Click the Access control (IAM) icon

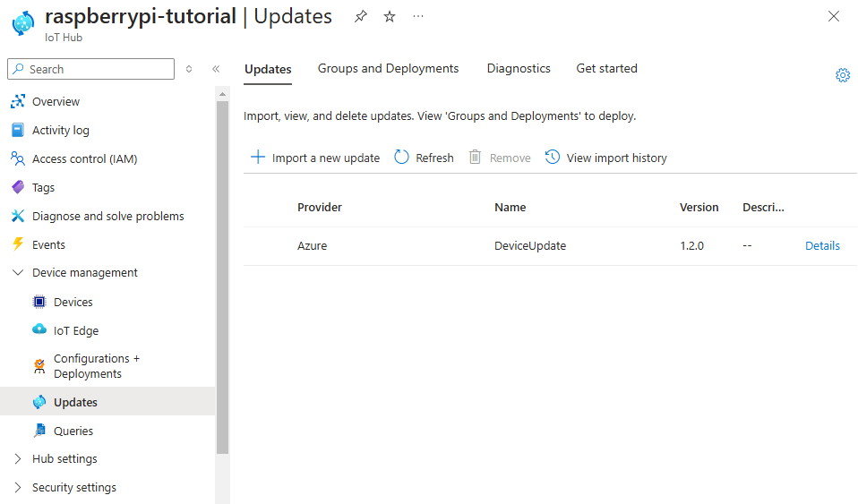(x=18, y=158)
